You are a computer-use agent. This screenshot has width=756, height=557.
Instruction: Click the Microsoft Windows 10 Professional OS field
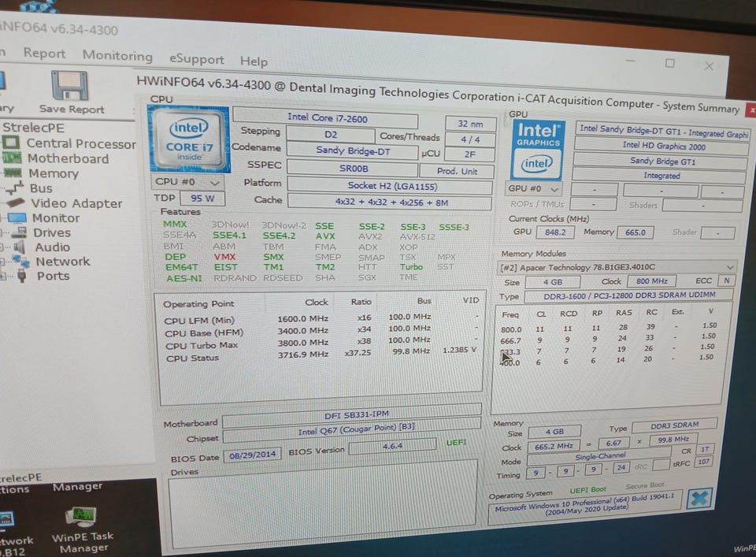click(x=584, y=506)
